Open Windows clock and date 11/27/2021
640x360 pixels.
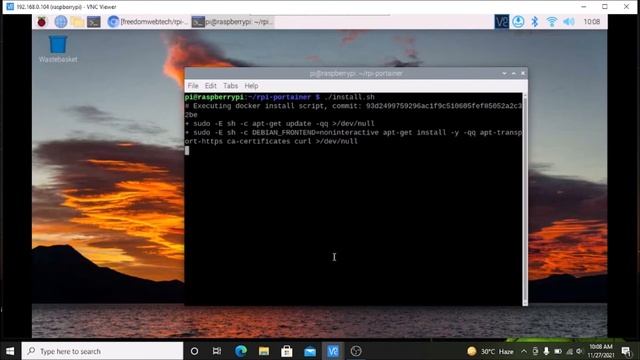coord(601,351)
